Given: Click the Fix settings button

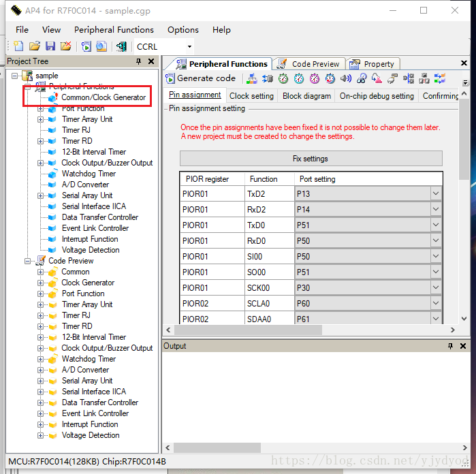Looking at the screenshot, I should tap(311, 159).
